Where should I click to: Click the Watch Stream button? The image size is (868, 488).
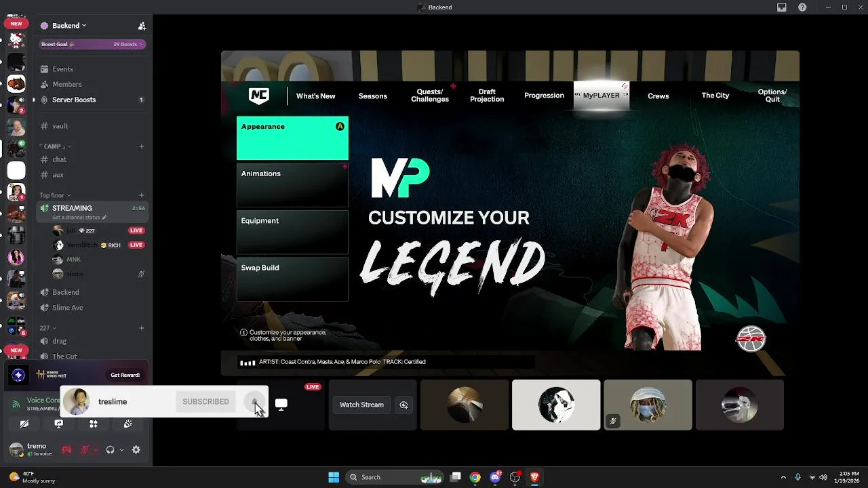point(361,405)
